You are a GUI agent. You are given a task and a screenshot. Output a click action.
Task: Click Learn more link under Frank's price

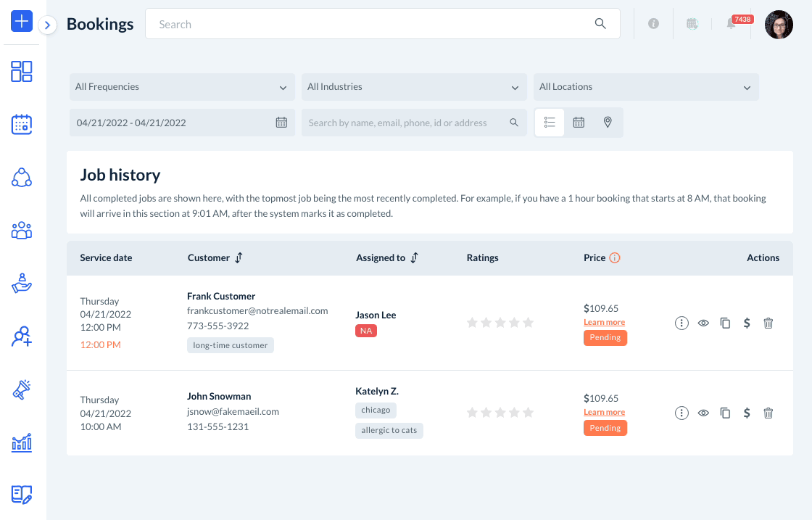(x=604, y=322)
